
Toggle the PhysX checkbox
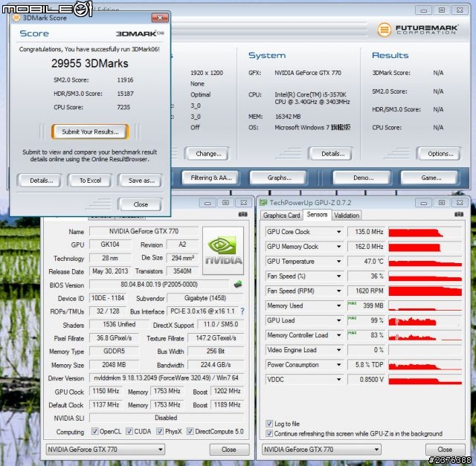pos(160,431)
